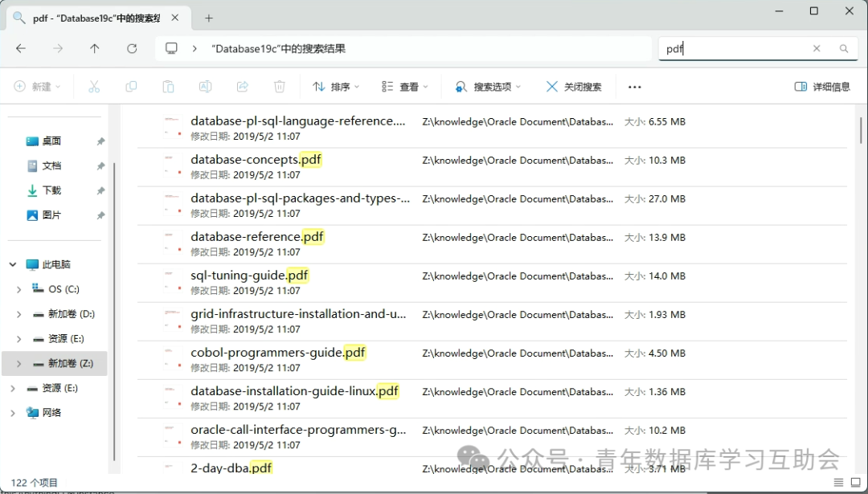The image size is (868, 494).
Task: Expand the OS (C:) drive node
Action: 18,289
